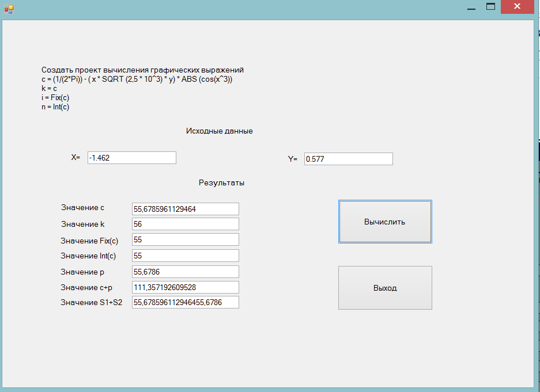Click the 'Значение c+p' label
Screen dimensions: 540x392
coord(86,287)
